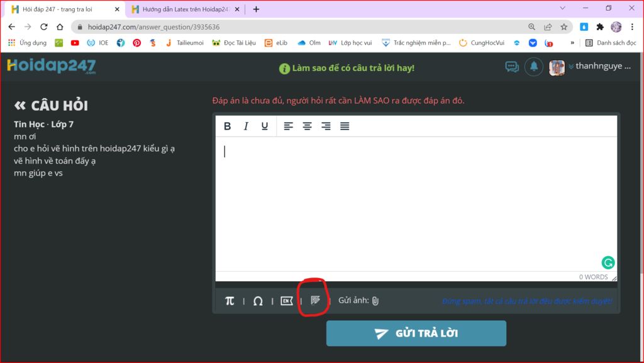Image resolution: width=644 pixels, height=363 pixels.
Task: Click the blue drop extension icon
Action: [584, 27]
